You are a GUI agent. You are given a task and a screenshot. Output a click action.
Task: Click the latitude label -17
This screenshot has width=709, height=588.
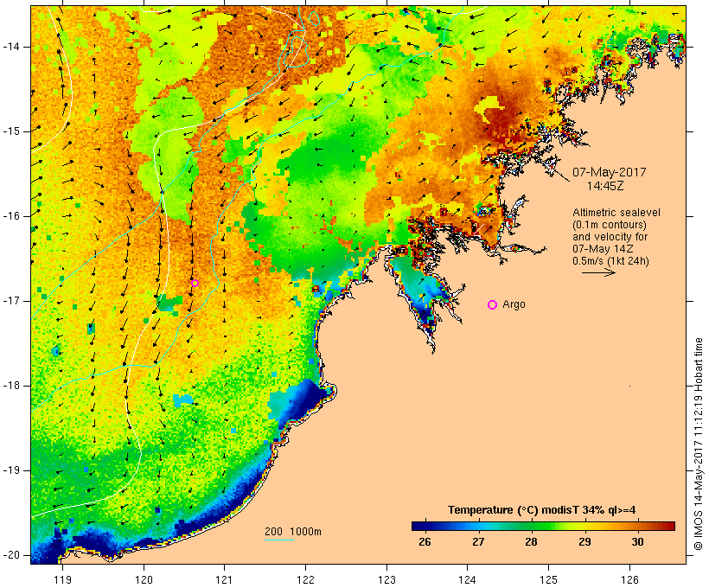pos(11,301)
